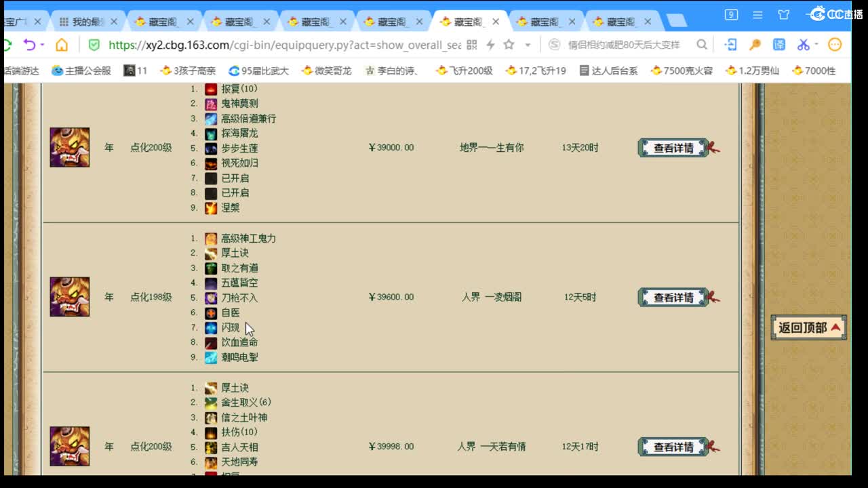Open the 1.2万男仙 bookmark

[752, 70]
